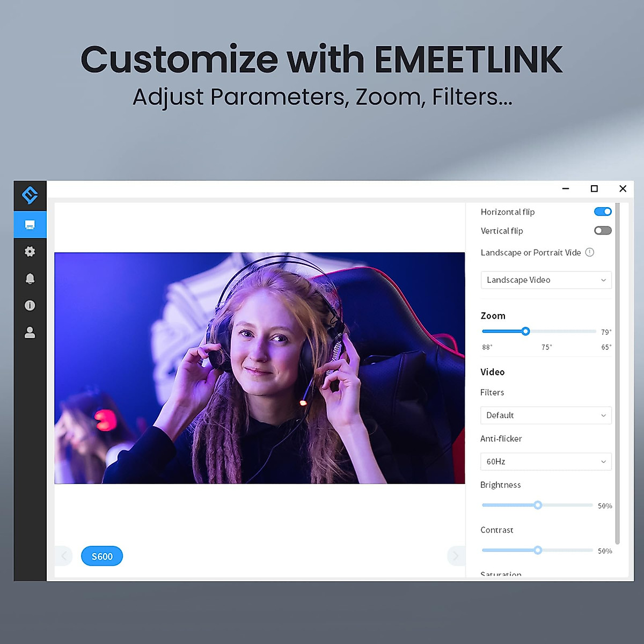Open notifications bell in sidebar
The image size is (644, 644).
click(30, 279)
